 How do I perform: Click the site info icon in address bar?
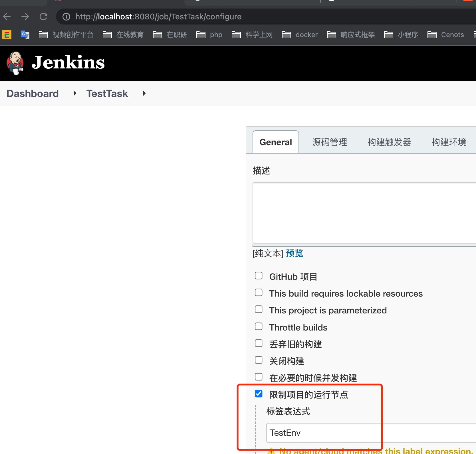point(66,17)
